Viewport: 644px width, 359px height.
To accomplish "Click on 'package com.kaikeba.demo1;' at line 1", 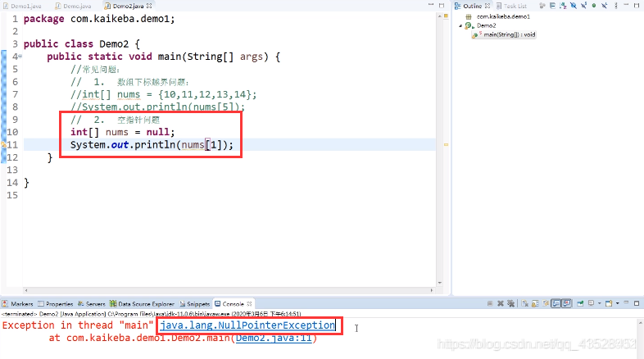I will (x=99, y=19).
